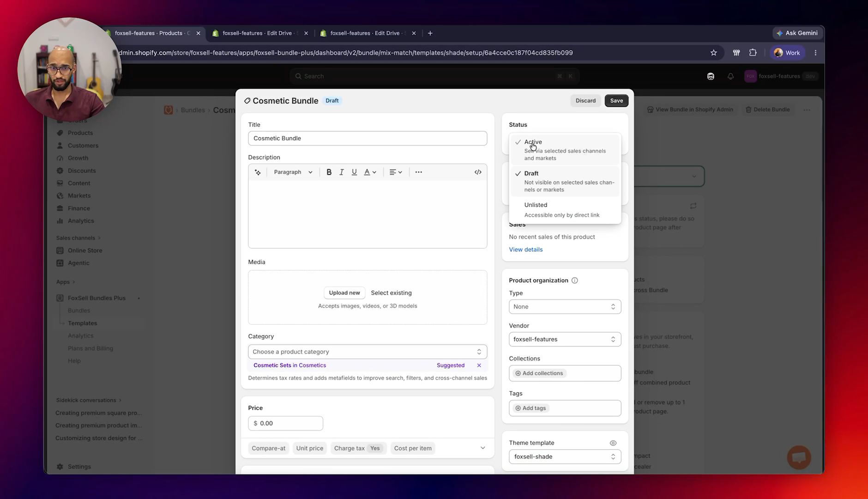Open the product Type dropdown
This screenshot has height=499, width=868.
[x=565, y=306]
